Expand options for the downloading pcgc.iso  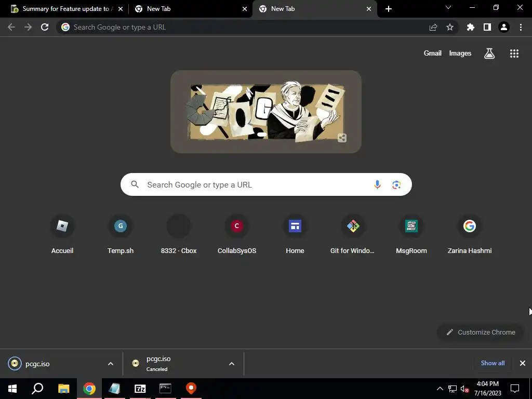[111, 364]
